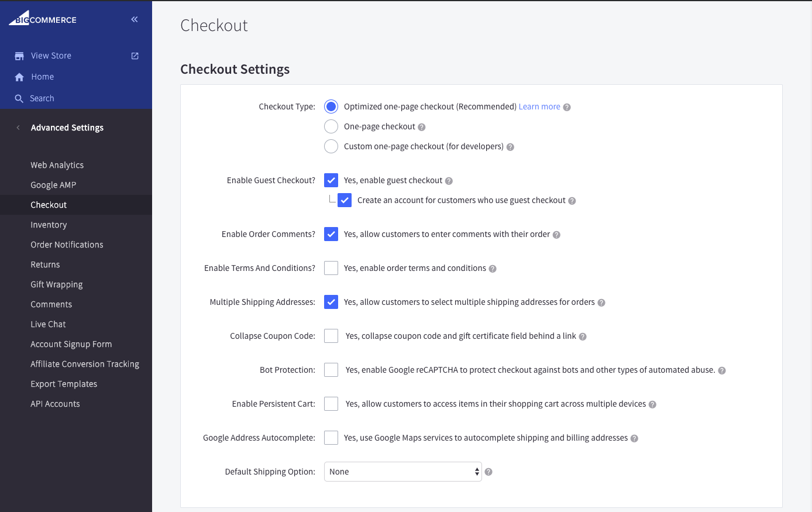Click the Home house icon
The width and height of the screenshot is (812, 512).
coord(19,77)
